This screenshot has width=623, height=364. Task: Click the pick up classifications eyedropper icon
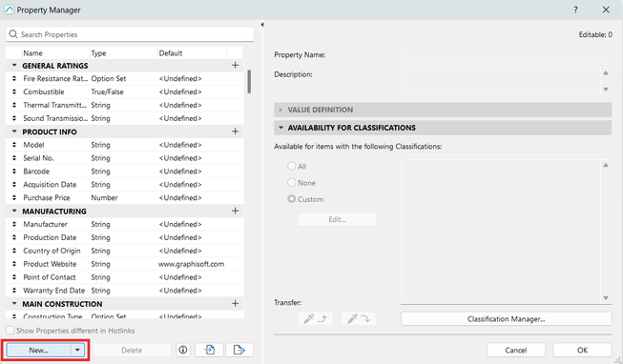click(x=316, y=319)
